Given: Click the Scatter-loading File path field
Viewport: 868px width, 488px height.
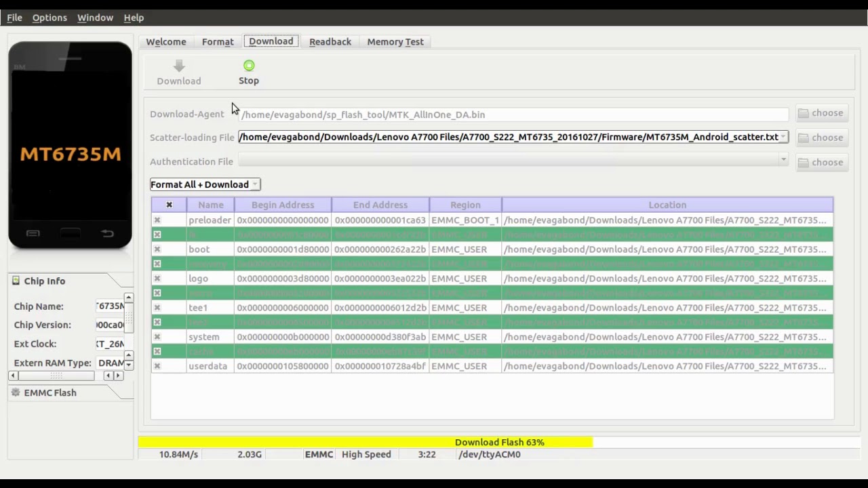Looking at the screenshot, I should (x=513, y=137).
